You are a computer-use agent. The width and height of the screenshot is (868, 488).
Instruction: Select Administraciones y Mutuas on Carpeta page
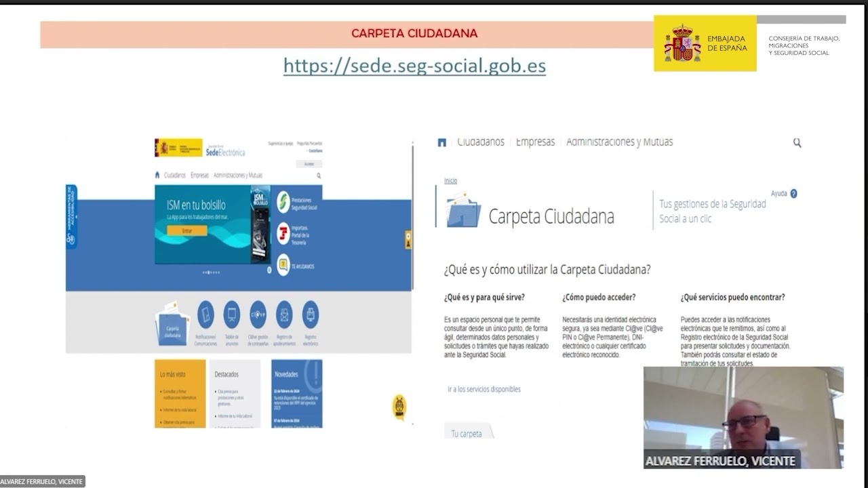pyautogui.click(x=620, y=142)
